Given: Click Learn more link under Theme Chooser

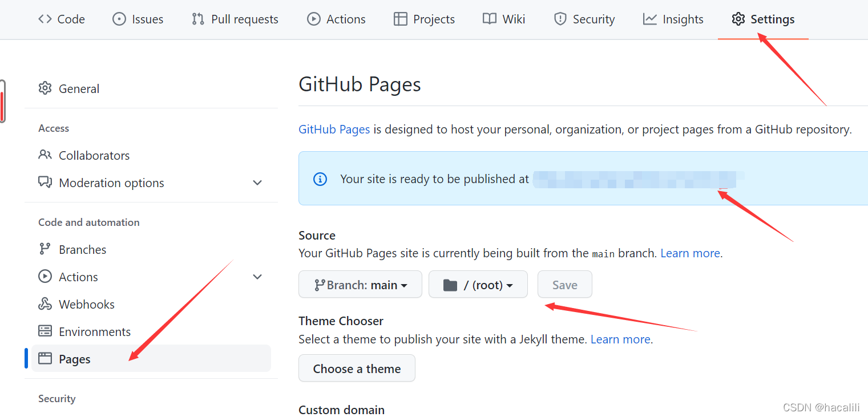Looking at the screenshot, I should click(620, 339).
